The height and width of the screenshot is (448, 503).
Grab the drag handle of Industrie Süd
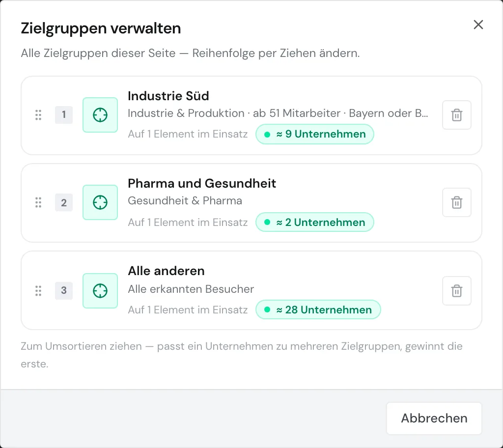38,115
